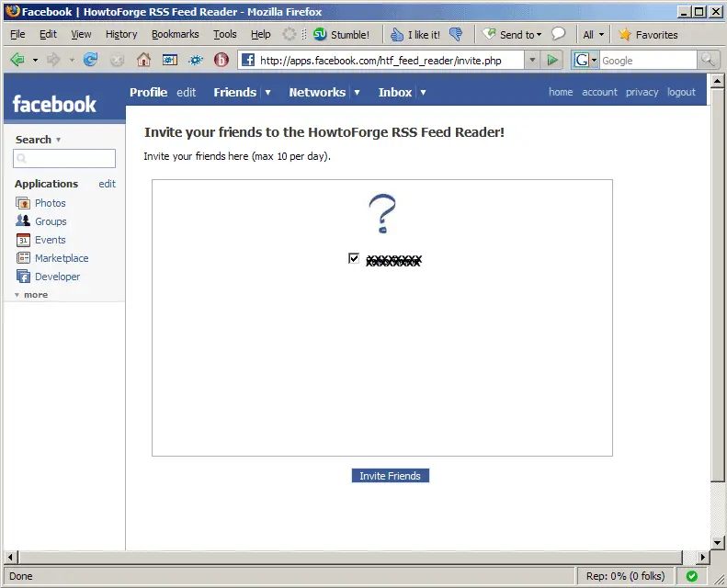The height and width of the screenshot is (588, 727).
Task: Click the account link
Action: pyautogui.click(x=599, y=92)
